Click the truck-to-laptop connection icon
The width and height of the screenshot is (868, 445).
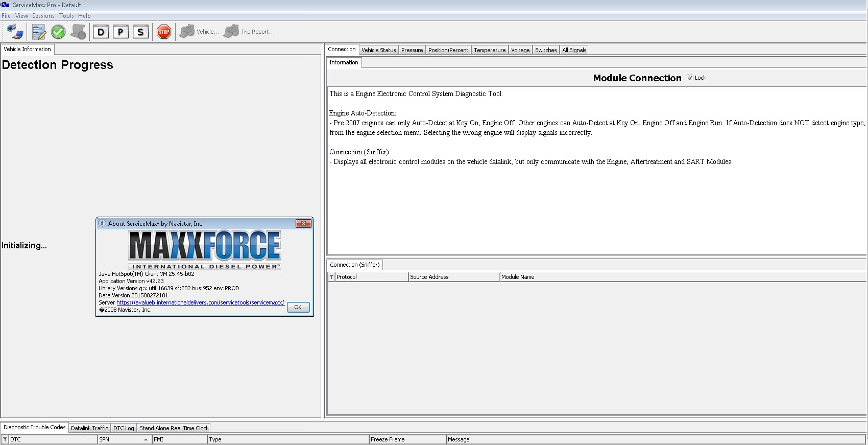point(15,32)
